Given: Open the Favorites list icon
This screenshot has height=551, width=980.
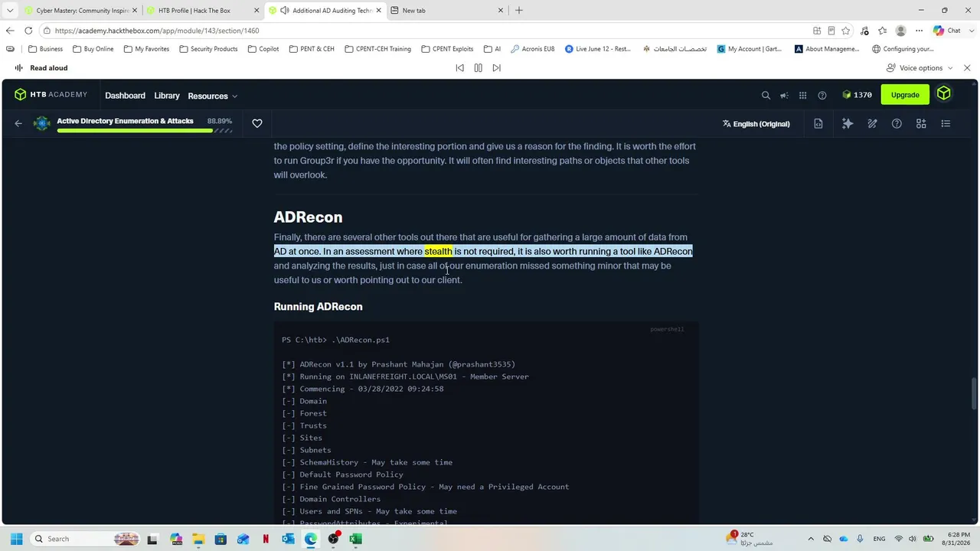Looking at the screenshot, I should coord(883,31).
